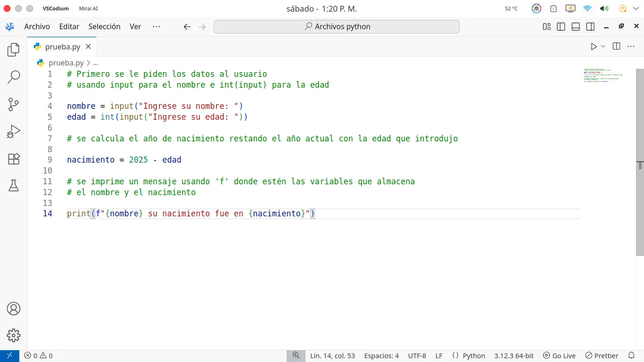Open the Extensions view
644x362 pixels.
[x=14, y=159]
